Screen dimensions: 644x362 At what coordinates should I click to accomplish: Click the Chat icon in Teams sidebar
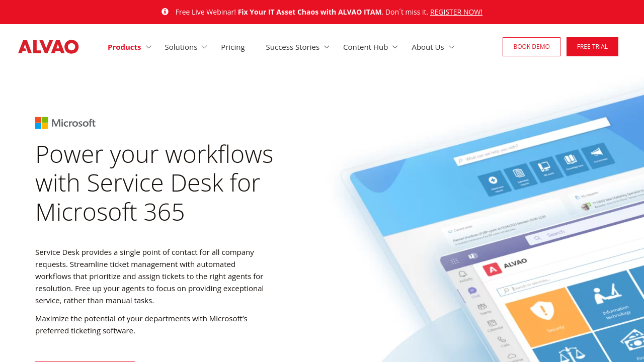click(472, 291)
